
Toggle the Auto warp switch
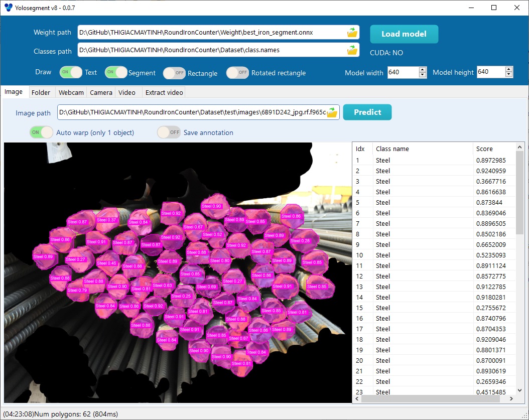pos(42,132)
